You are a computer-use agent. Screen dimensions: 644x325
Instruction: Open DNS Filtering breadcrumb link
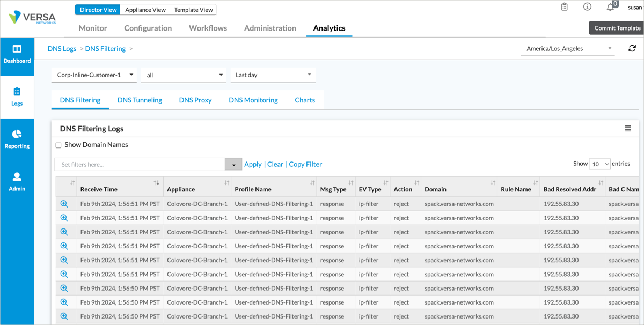click(x=105, y=48)
